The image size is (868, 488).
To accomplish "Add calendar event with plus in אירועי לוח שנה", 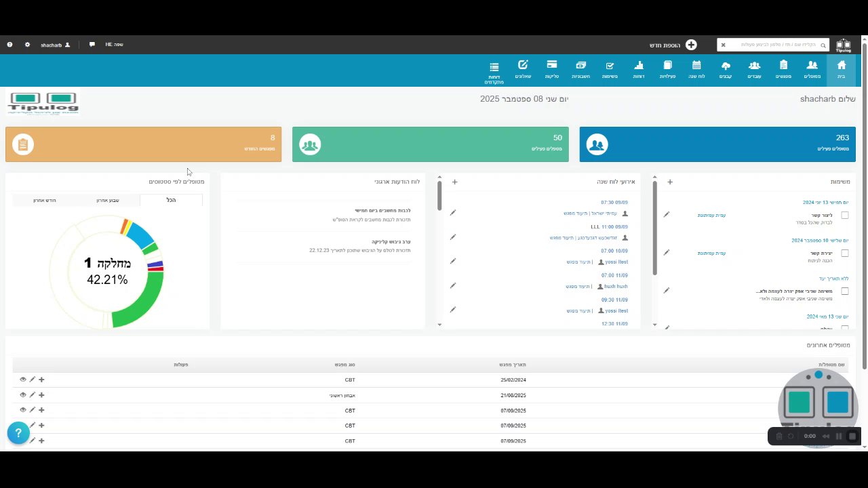I will point(455,182).
